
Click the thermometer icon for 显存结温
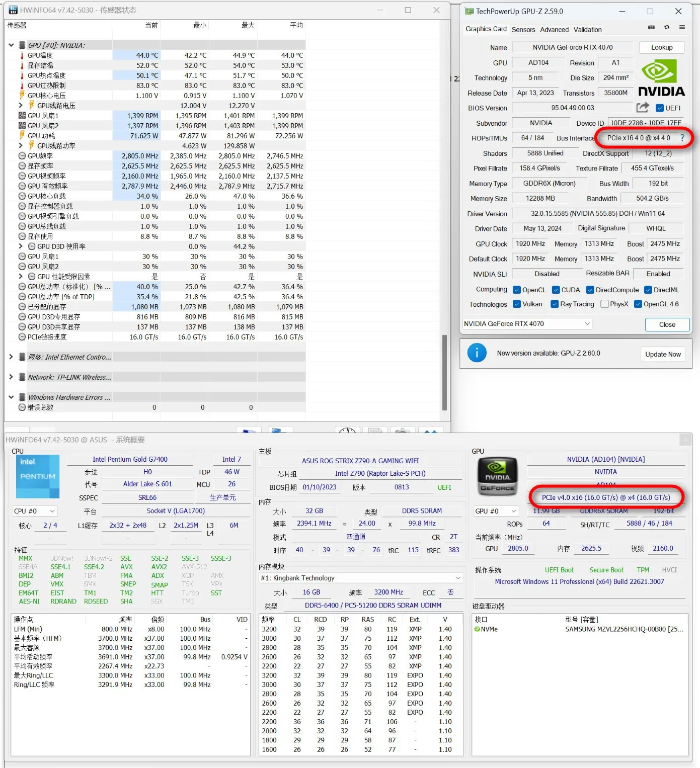click(22, 65)
